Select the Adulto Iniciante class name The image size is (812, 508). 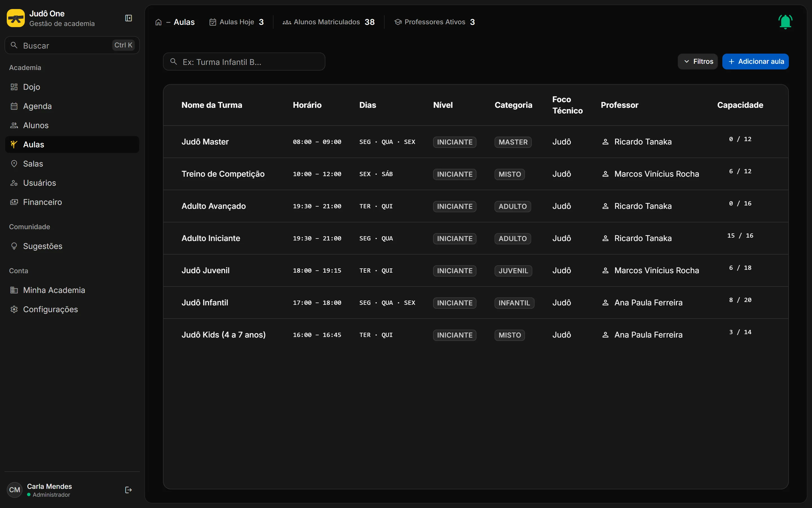211,238
